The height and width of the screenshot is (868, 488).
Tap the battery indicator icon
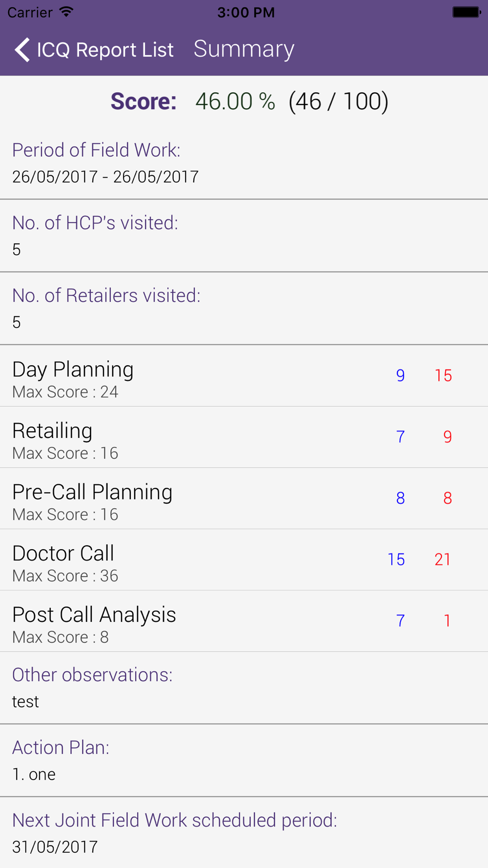click(x=466, y=12)
